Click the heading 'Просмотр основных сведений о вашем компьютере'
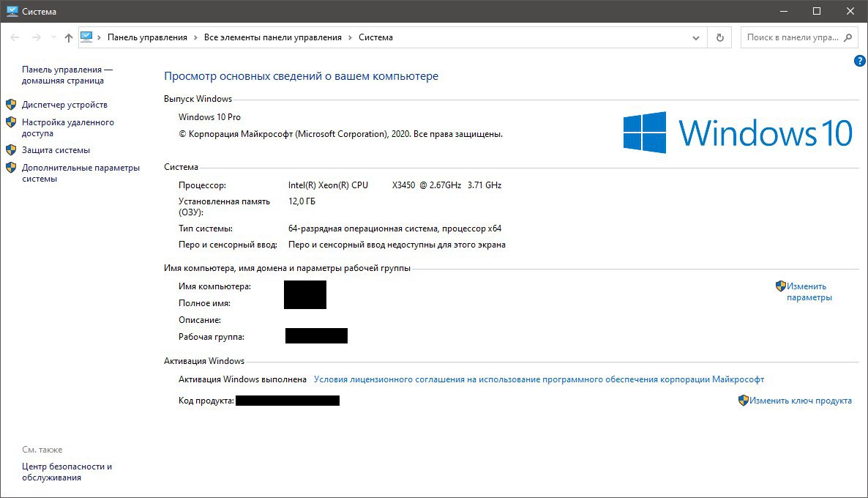Image resolution: width=868 pixels, height=498 pixels. [301, 76]
